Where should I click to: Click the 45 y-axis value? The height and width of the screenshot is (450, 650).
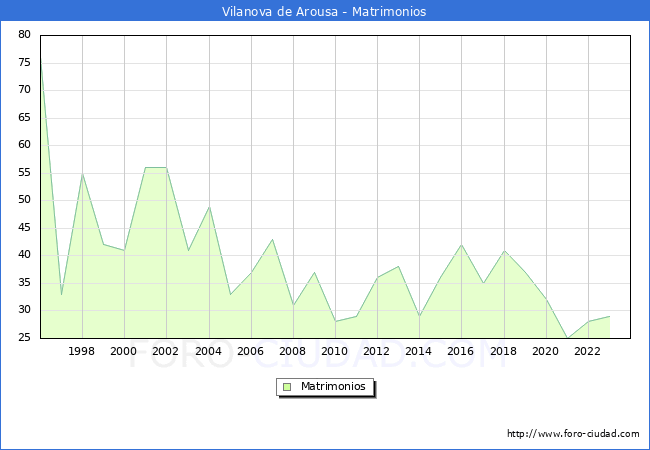click(24, 227)
